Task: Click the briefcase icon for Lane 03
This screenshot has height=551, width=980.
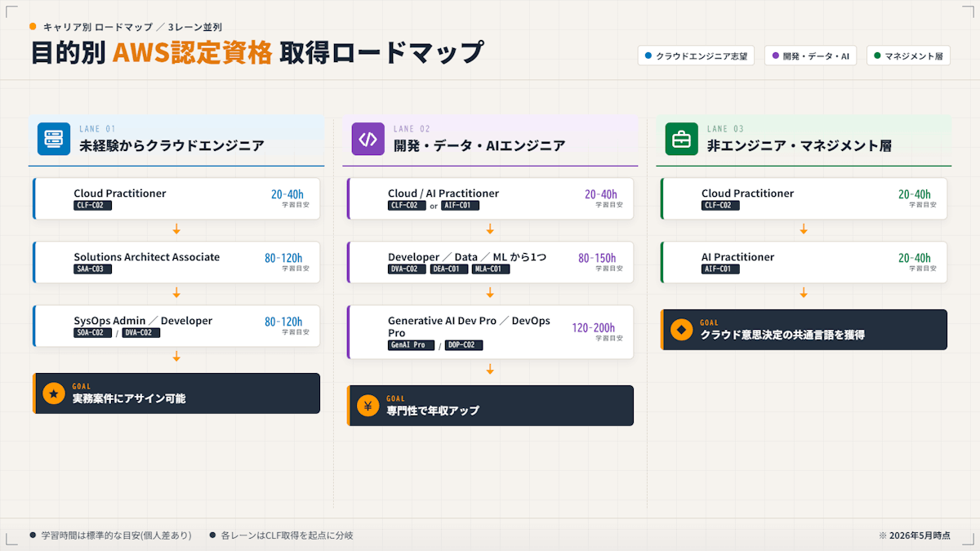Action: (681, 139)
